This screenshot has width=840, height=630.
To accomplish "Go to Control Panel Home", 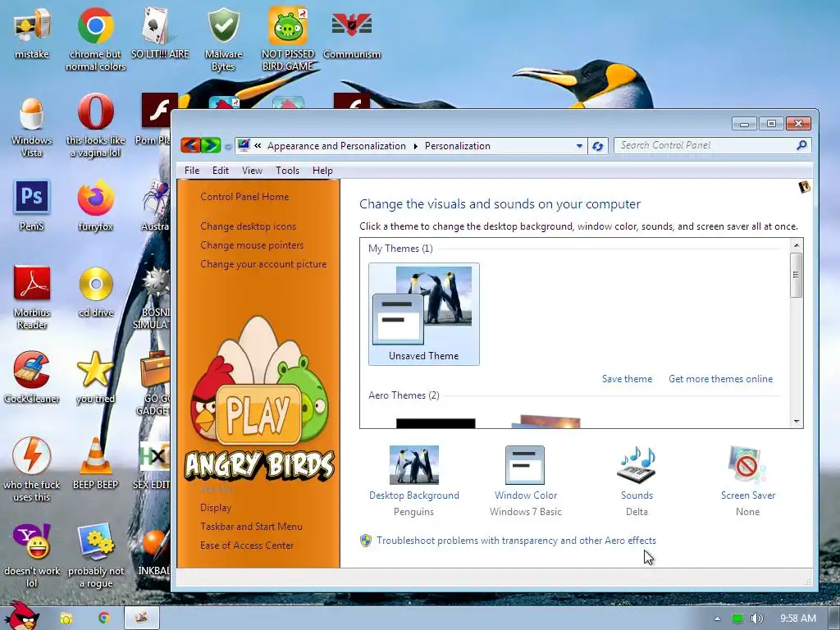I will 244,197.
